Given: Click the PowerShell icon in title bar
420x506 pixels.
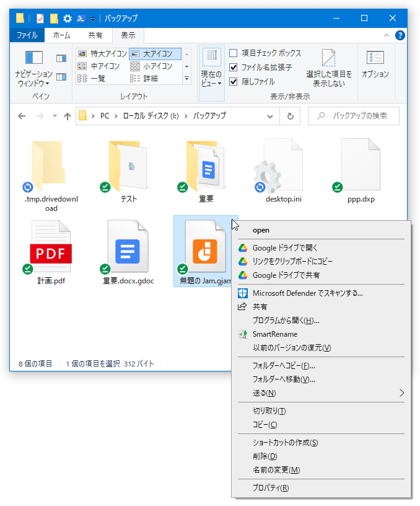Looking at the screenshot, I should (x=81, y=19).
